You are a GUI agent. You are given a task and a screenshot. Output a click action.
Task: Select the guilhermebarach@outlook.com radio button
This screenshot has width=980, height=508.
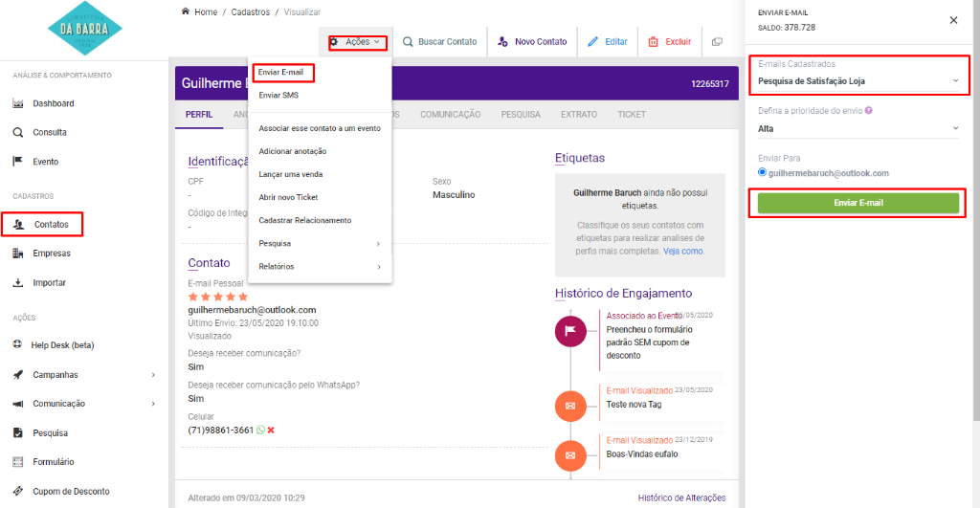coord(762,173)
